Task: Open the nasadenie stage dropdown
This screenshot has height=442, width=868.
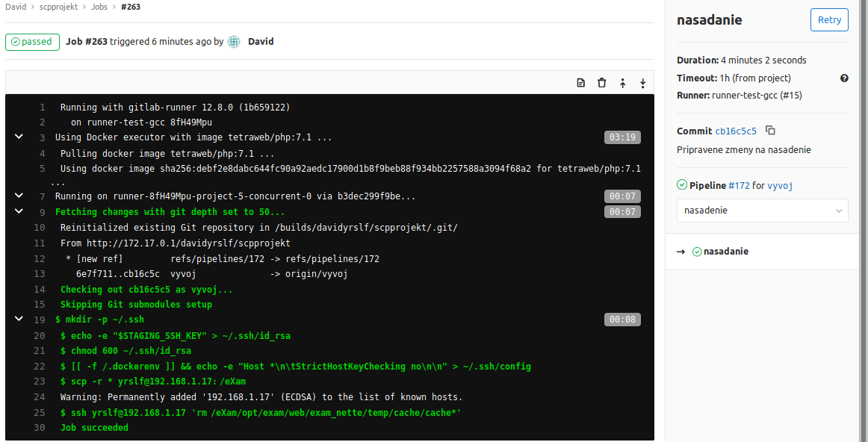Action: point(762,211)
